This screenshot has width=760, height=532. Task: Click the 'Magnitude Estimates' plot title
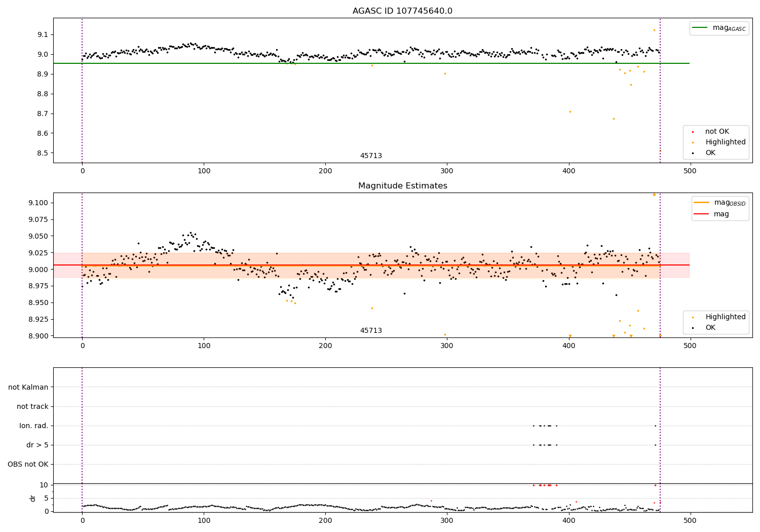point(402,186)
